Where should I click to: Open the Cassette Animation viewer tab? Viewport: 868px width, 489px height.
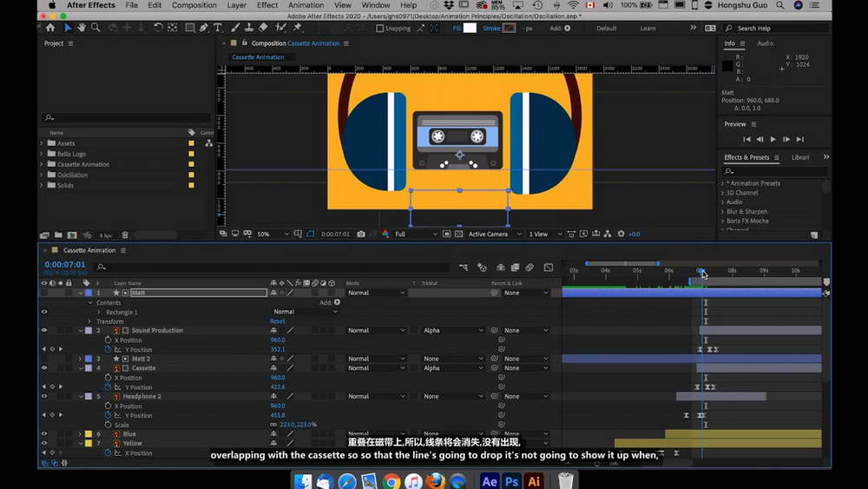(x=258, y=57)
